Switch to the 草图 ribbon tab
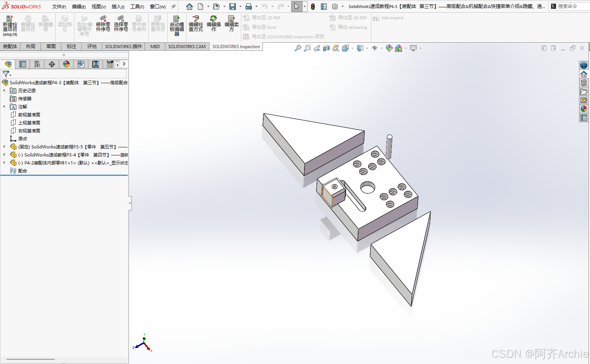 click(51, 46)
